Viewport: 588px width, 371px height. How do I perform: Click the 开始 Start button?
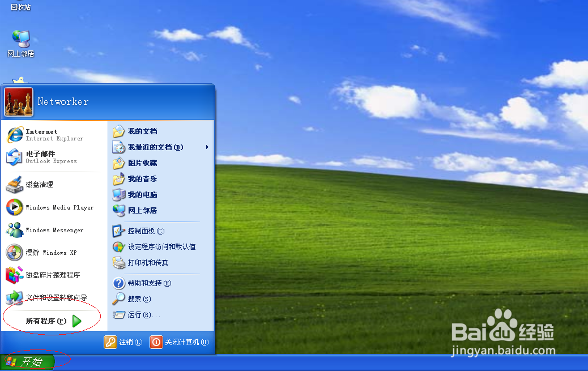coord(27,362)
